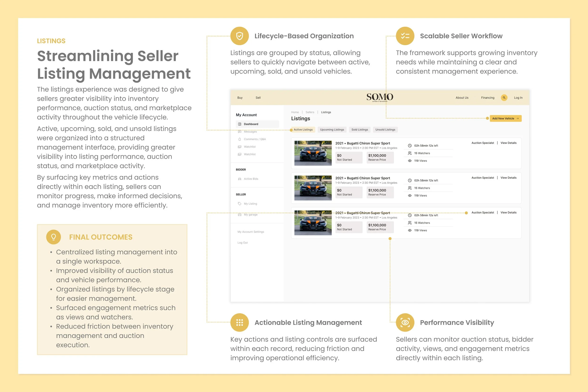Viewport: 588px width, 392px height.
Task: Click Home breadcrumb
Action: click(295, 112)
